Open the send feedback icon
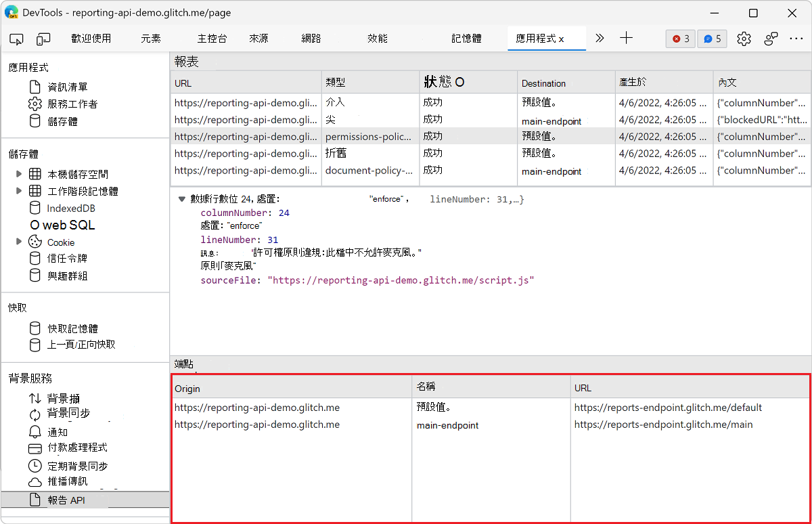The height and width of the screenshot is (524, 812). (x=770, y=39)
